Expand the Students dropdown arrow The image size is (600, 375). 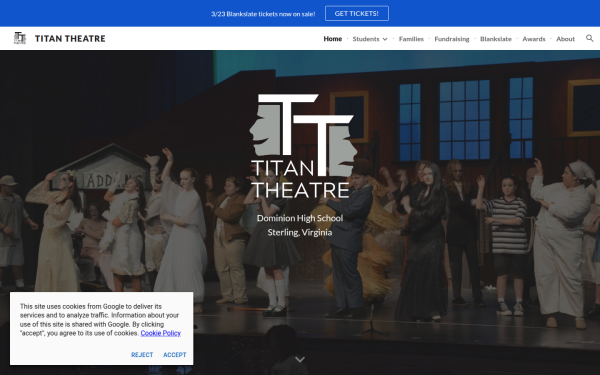(385, 39)
